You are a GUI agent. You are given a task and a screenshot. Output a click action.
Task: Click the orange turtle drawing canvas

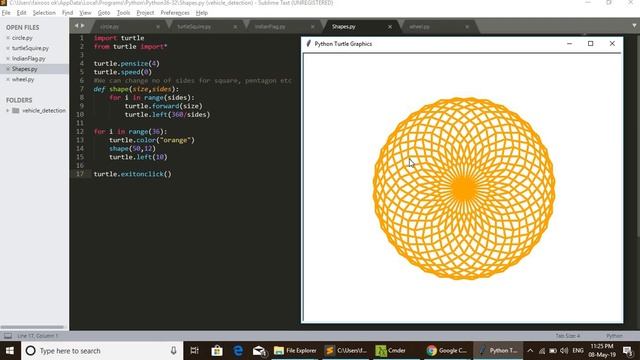click(464, 188)
